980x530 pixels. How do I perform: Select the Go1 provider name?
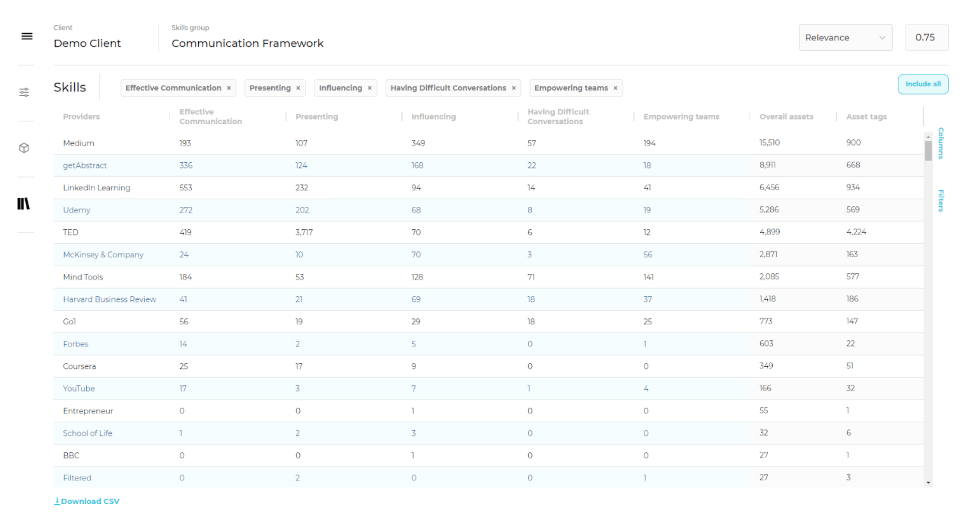(x=69, y=321)
